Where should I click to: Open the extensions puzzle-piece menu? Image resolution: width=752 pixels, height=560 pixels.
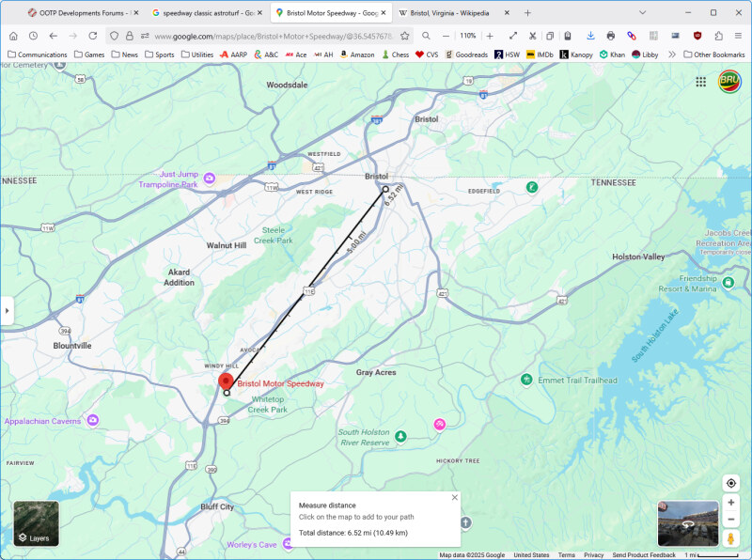coord(718,36)
